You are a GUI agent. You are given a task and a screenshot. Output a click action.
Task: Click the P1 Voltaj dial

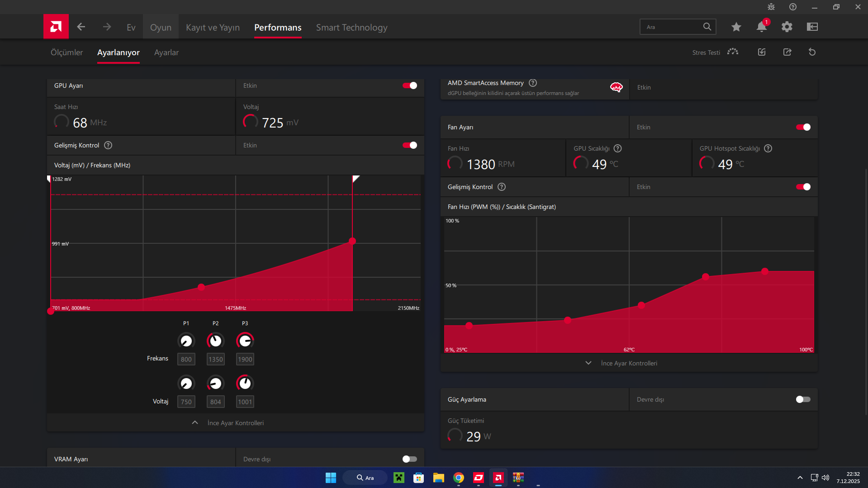pyautogui.click(x=186, y=383)
